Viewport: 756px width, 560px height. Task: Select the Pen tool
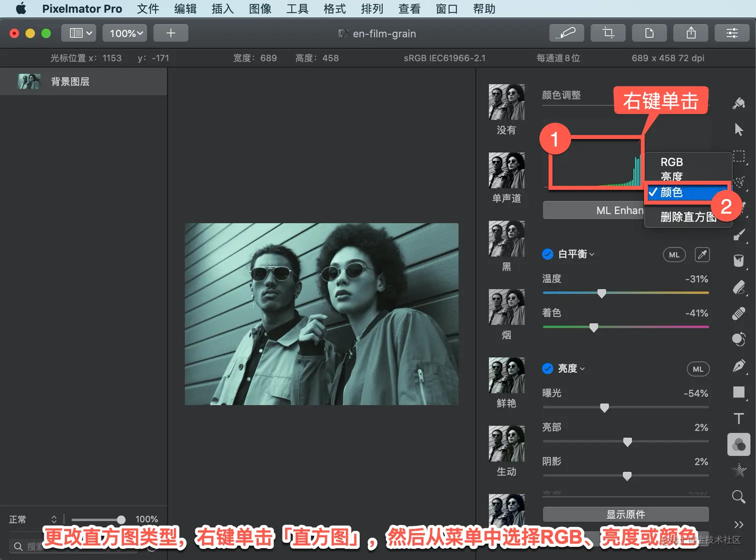click(738, 366)
